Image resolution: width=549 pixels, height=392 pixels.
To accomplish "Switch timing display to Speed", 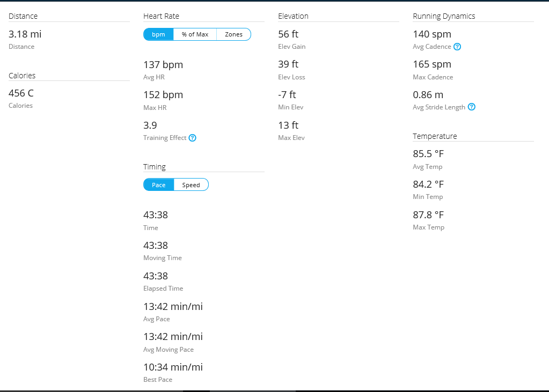I will (191, 185).
